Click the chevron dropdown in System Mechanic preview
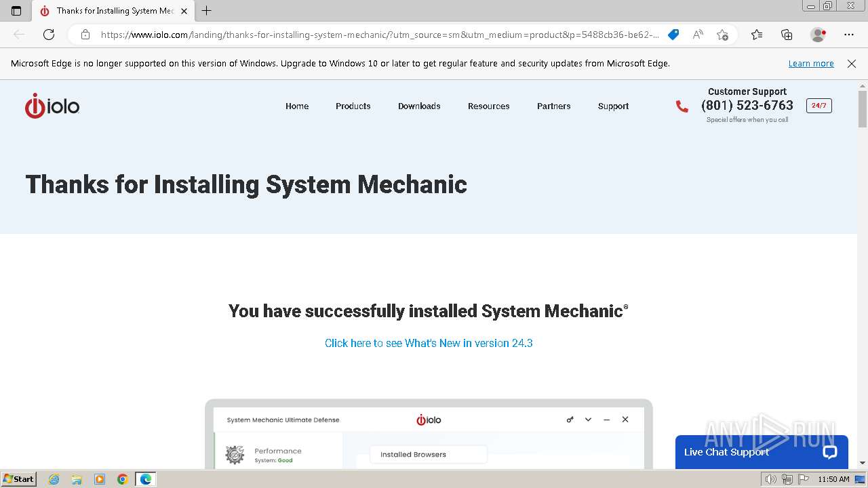The width and height of the screenshot is (868, 488). (588, 420)
